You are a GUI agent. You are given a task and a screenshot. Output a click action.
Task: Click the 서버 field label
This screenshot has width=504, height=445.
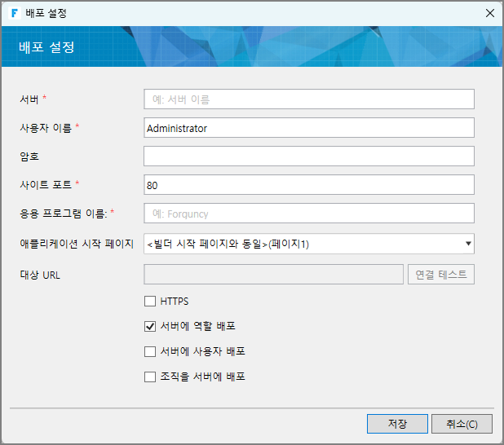click(x=29, y=99)
